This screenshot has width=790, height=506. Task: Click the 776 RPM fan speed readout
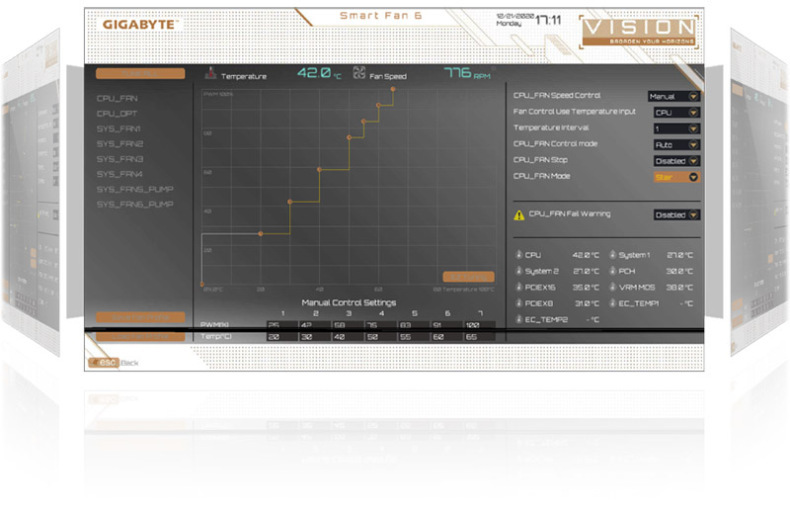point(467,73)
